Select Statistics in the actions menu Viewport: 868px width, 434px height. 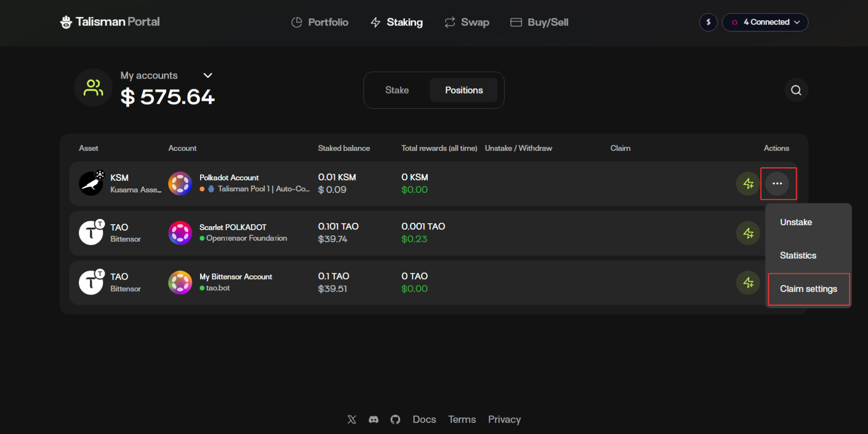798,256
